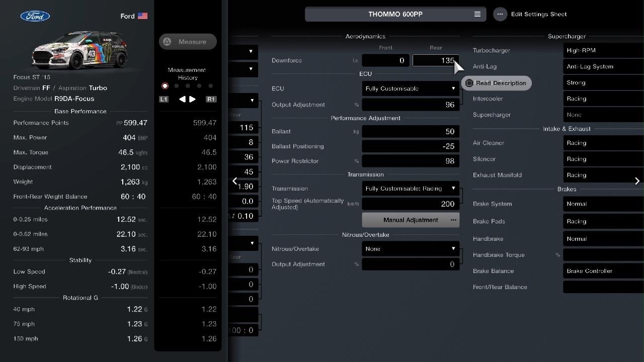This screenshot has height=362, width=644.
Task: Select the Ballast field showing 50
Action: point(411,131)
